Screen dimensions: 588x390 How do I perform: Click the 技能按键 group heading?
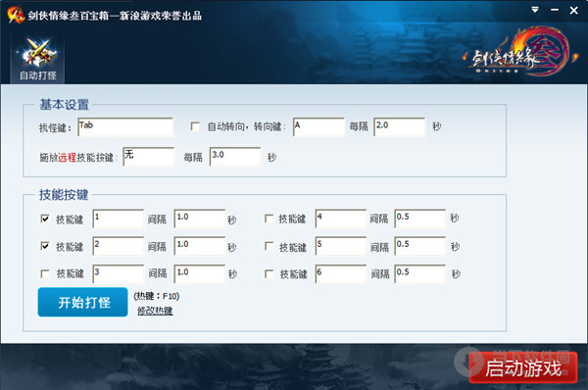(x=64, y=195)
